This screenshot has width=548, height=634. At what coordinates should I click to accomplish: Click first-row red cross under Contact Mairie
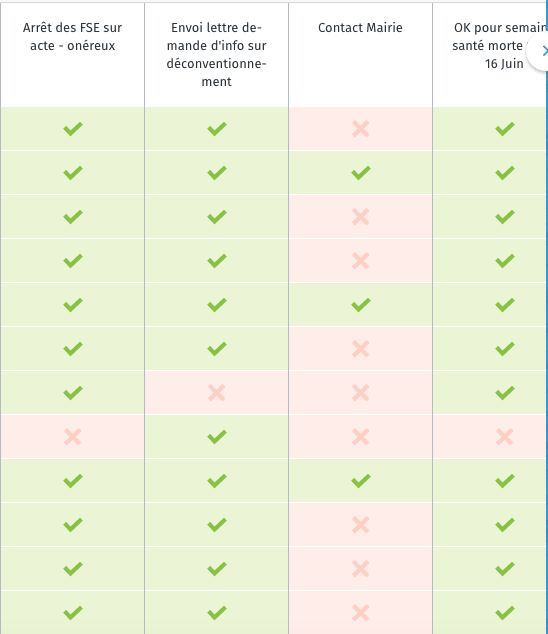[361, 129]
